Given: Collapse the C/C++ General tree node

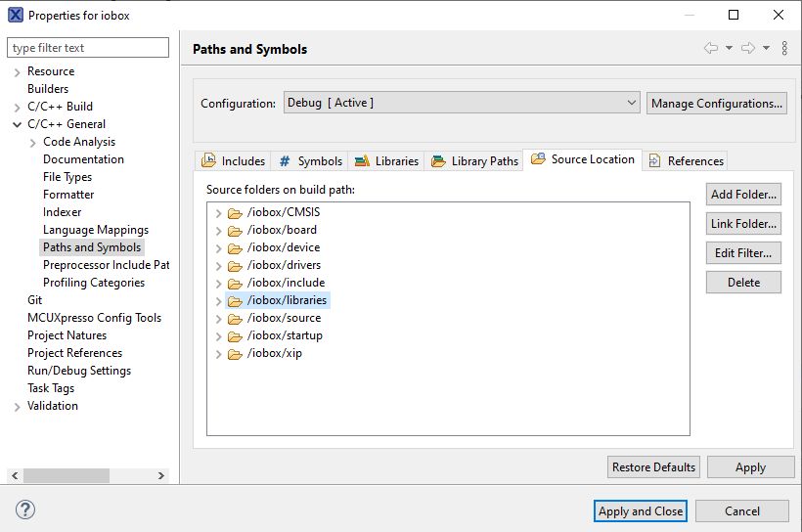Looking at the screenshot, I should pyautogui.click(x=18, y=124).
